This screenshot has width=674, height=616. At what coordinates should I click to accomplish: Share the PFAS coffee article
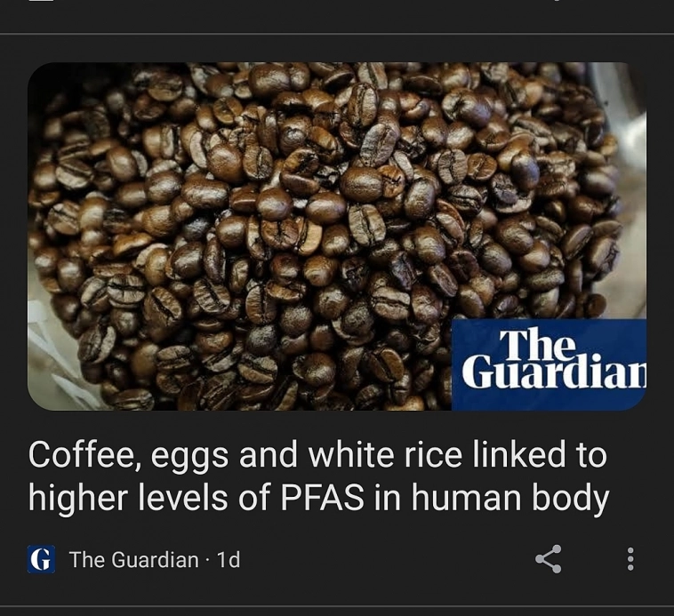click(549, 559)
